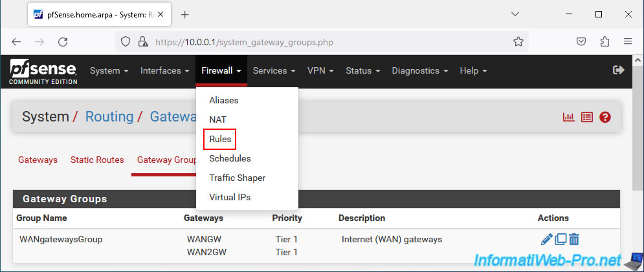Viewport: 644px width, 272px height.
Task: Expand the System dropdown menu
Action: [109, 70]
